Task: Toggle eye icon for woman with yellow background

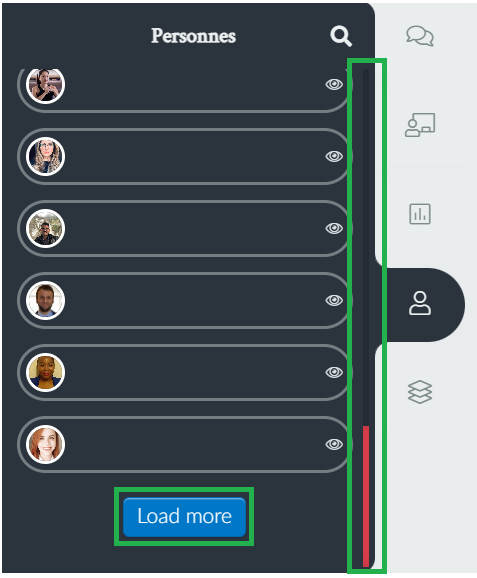Action: [334, 372]
